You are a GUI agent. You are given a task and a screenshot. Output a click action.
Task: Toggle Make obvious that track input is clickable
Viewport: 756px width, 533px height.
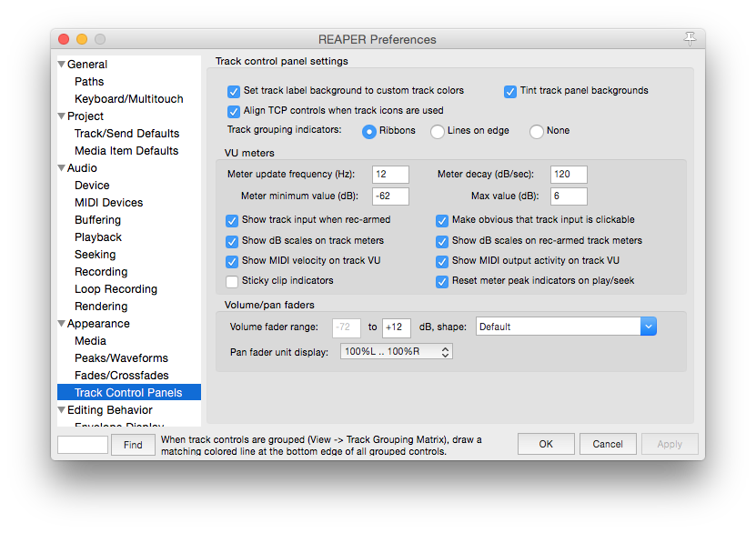(442, 221)
